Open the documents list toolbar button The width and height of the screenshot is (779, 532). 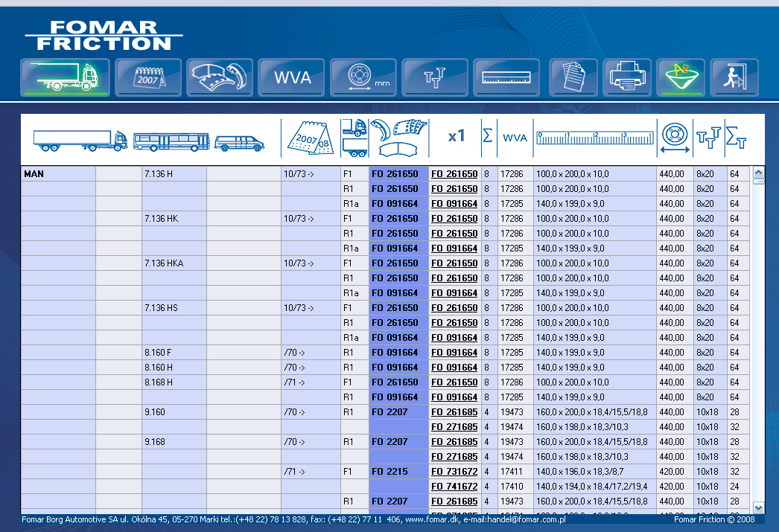(x=573, y=77)
